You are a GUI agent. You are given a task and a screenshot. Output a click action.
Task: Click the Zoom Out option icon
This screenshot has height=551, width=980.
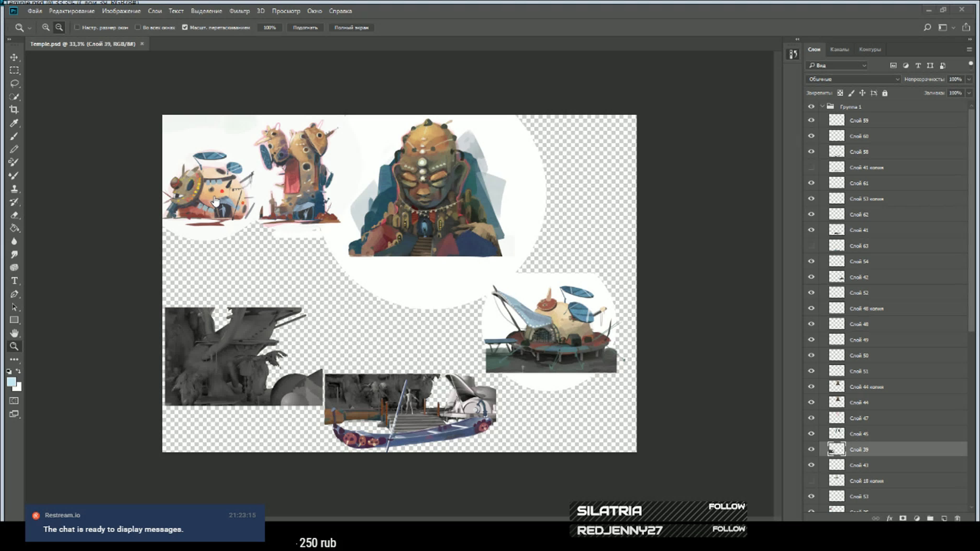(x=59, y=27)
